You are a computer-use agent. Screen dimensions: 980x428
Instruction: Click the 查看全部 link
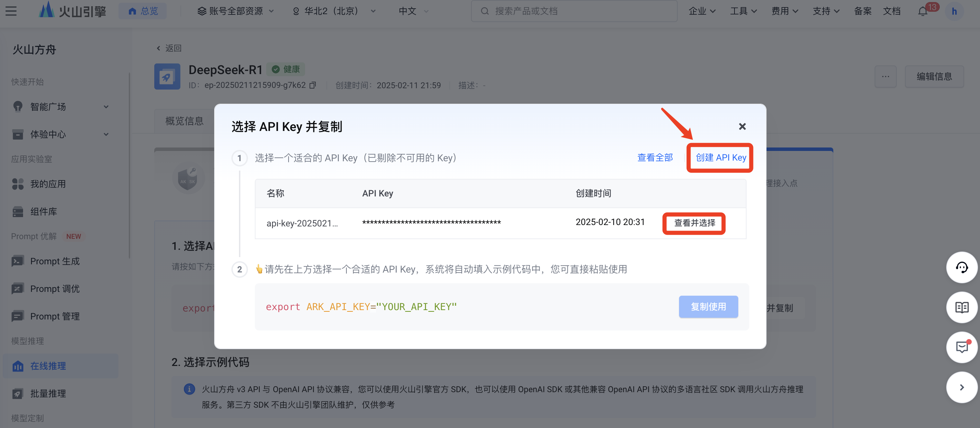coord(655,157)
